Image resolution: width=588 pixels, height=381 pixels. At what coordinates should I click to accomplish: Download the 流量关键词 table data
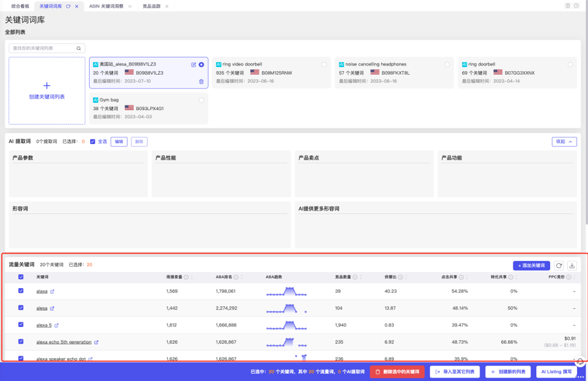(572, 266)
